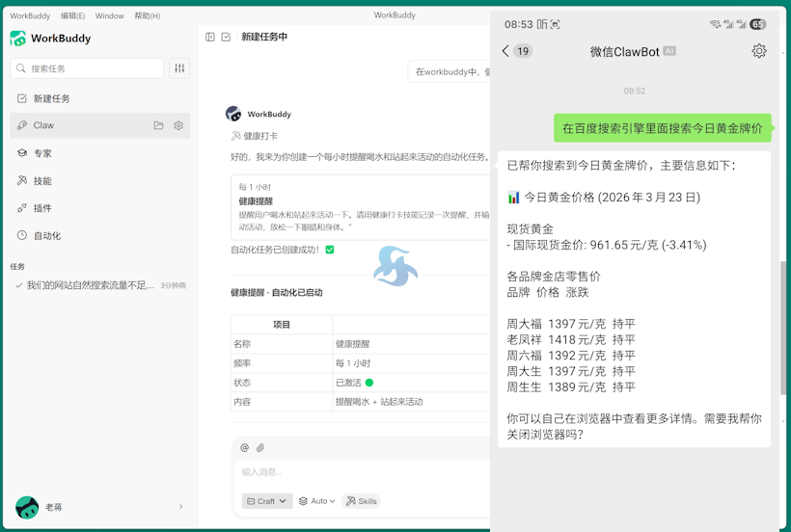
Task: Click the ClawBot gold price reply bubble
Action: pyautogui.click(x=634, y=299)
